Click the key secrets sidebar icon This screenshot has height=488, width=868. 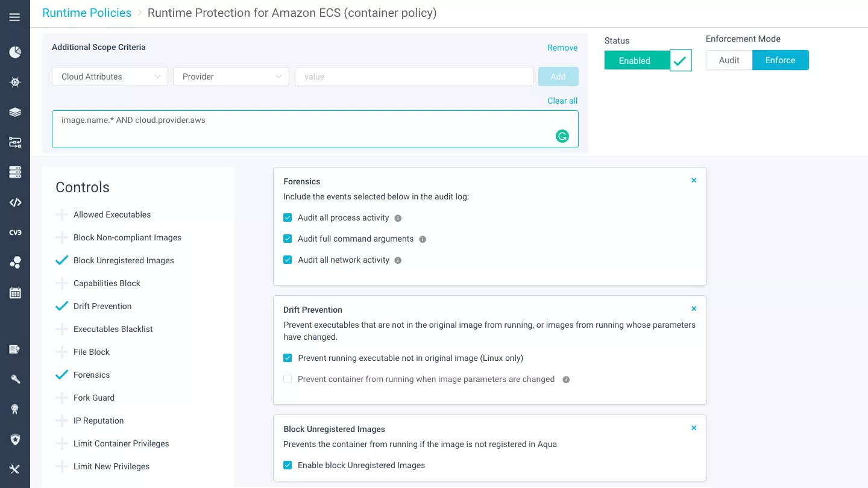pyautogui.click(x=15, y=379)
